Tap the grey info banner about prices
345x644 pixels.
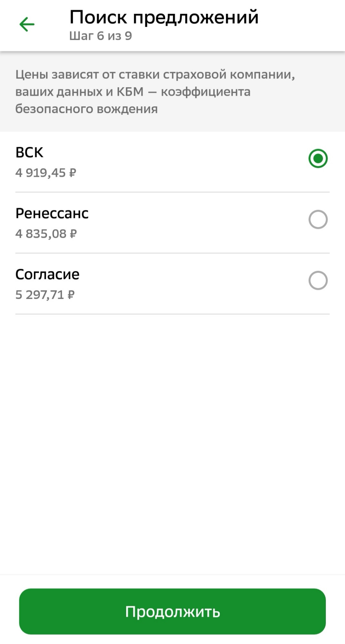172,92
